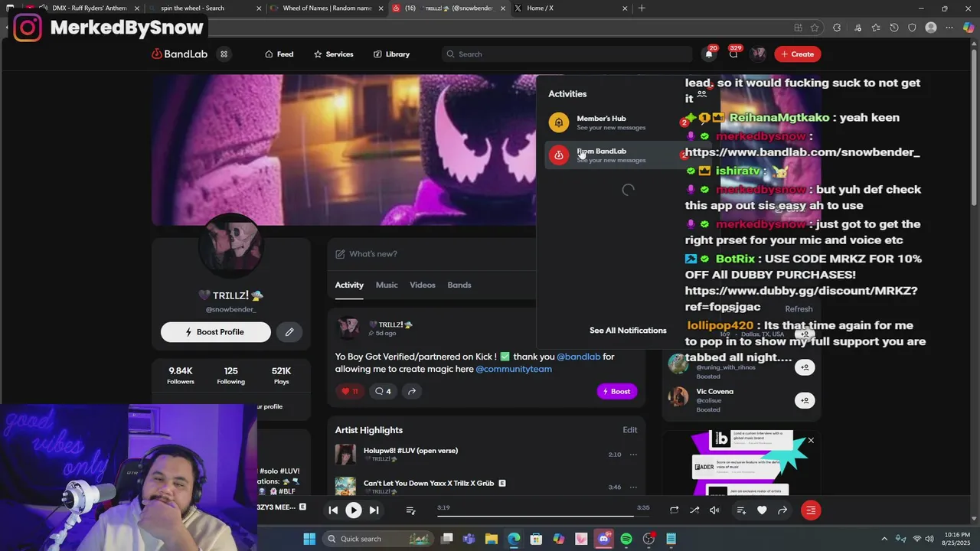Open the @bandlab mention link
The width and height of the screenshot is (980, 551).
[579, 357]
